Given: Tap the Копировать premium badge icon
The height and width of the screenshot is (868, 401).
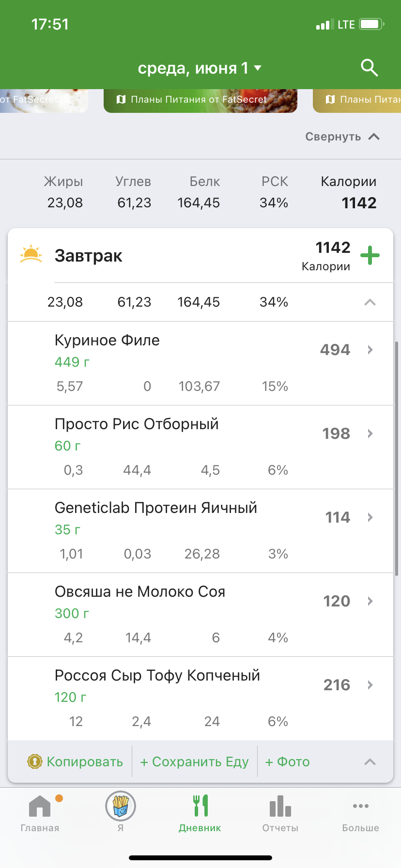Looking at the screenshot, I should [34, 762].
